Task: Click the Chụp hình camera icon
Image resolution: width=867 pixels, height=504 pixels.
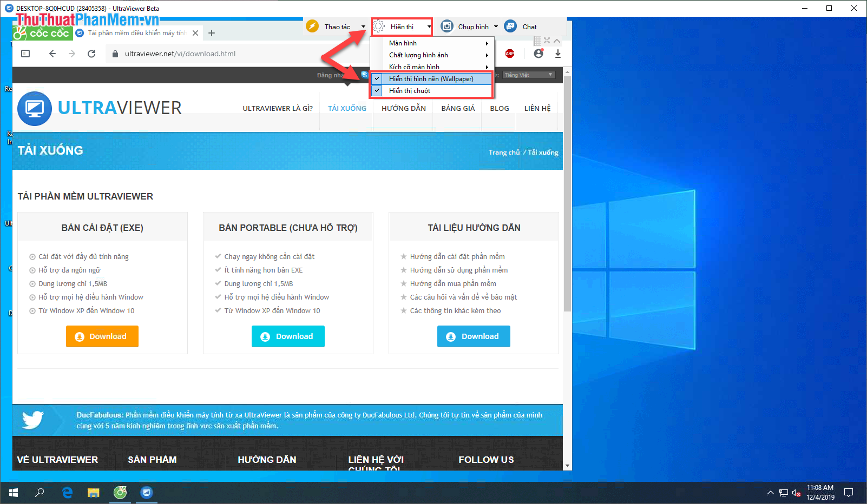Action: click(447, 26)
